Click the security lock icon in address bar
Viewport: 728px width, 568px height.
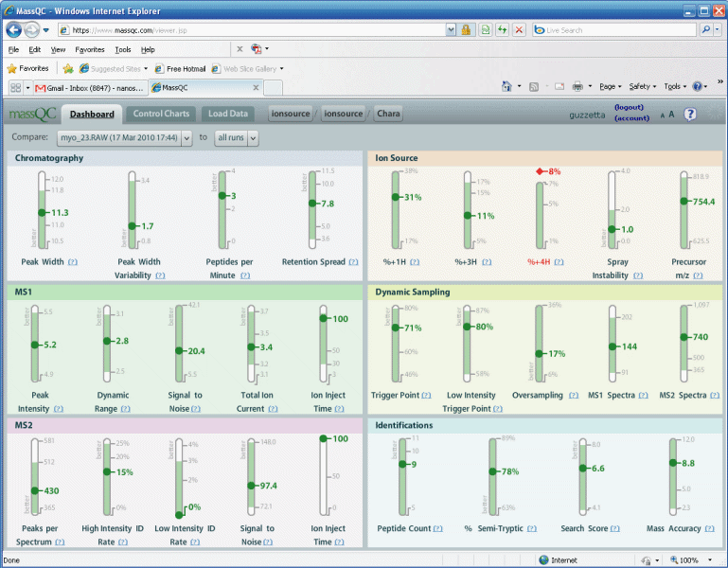click(x=466, y=30)
